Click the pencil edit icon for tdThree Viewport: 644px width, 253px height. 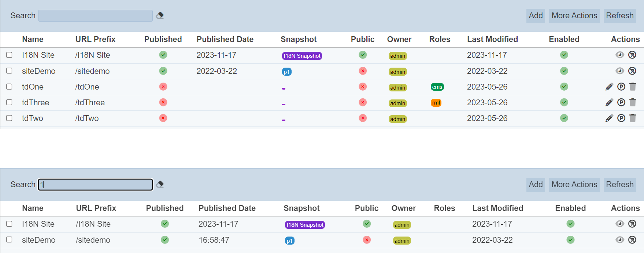point(609,103)
